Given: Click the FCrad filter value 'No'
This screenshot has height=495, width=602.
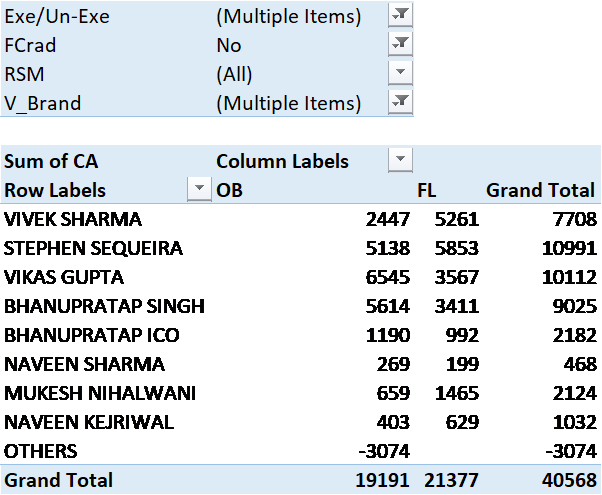Looking at the screenshot, I should (229, 45).
